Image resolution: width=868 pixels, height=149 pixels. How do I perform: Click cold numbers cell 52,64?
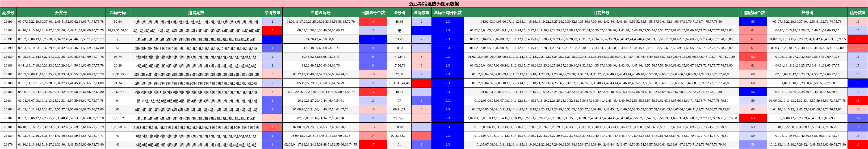(118, 22)
